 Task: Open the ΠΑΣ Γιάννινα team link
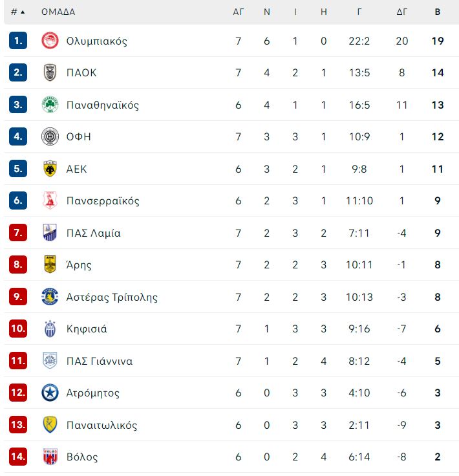pos(100,361)
